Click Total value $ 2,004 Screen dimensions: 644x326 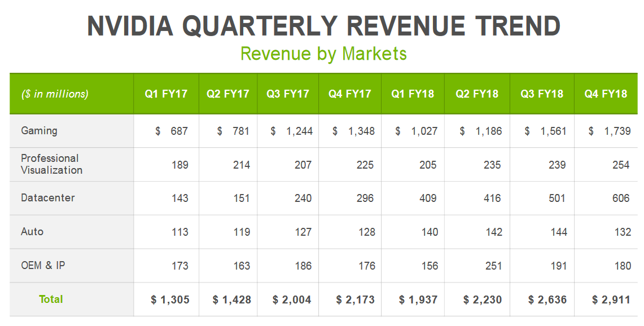pos(292,299)
